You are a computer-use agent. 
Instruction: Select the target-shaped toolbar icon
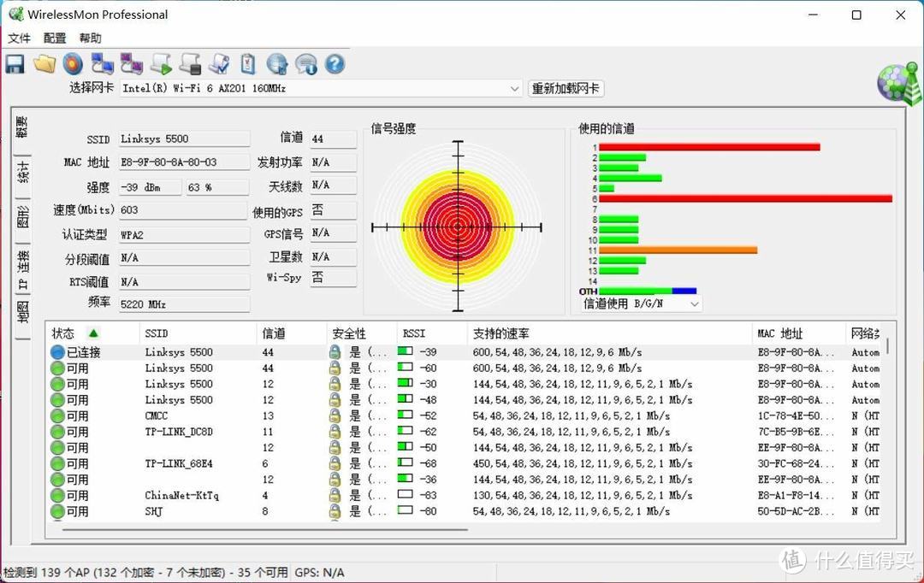point(73,63)
